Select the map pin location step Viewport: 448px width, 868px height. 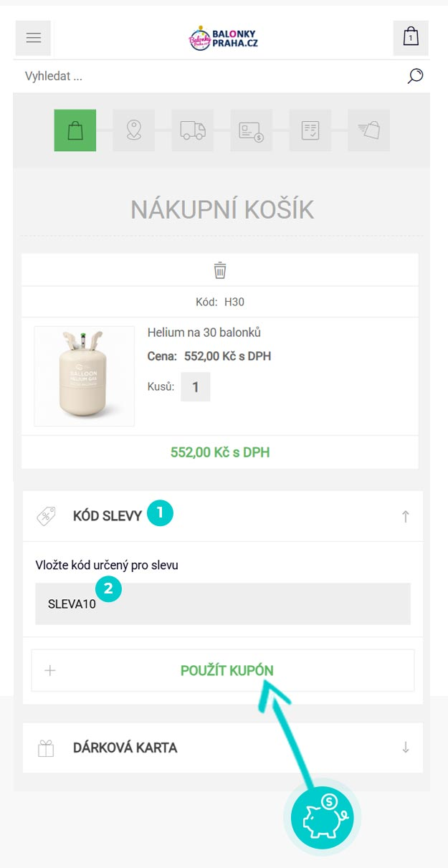click(133, 130)
